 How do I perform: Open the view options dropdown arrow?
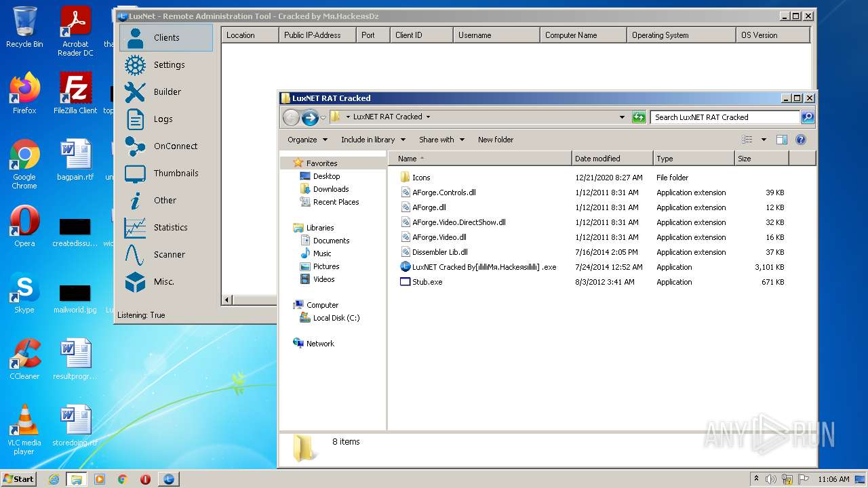tap(764, 140)
